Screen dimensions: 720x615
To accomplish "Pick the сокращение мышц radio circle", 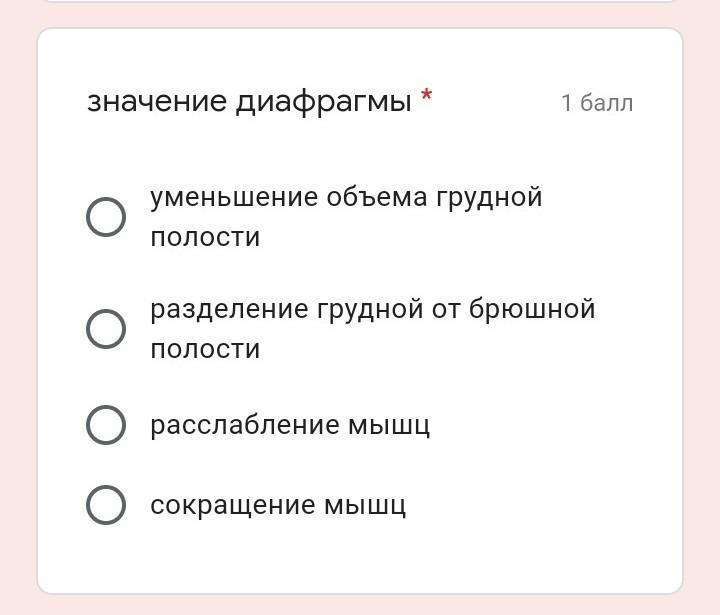I will [106, 505].
